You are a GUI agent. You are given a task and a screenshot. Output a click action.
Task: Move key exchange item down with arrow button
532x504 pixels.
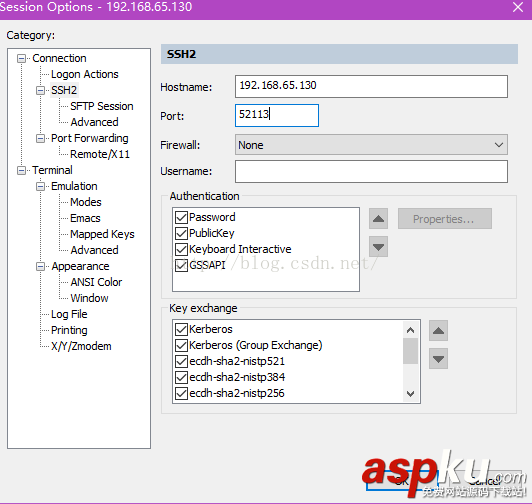coord(438,358)
